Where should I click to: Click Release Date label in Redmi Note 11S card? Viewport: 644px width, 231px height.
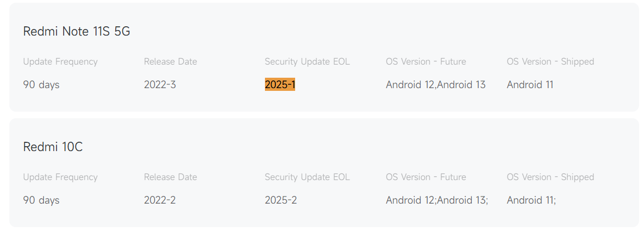(x=170, y=62)
